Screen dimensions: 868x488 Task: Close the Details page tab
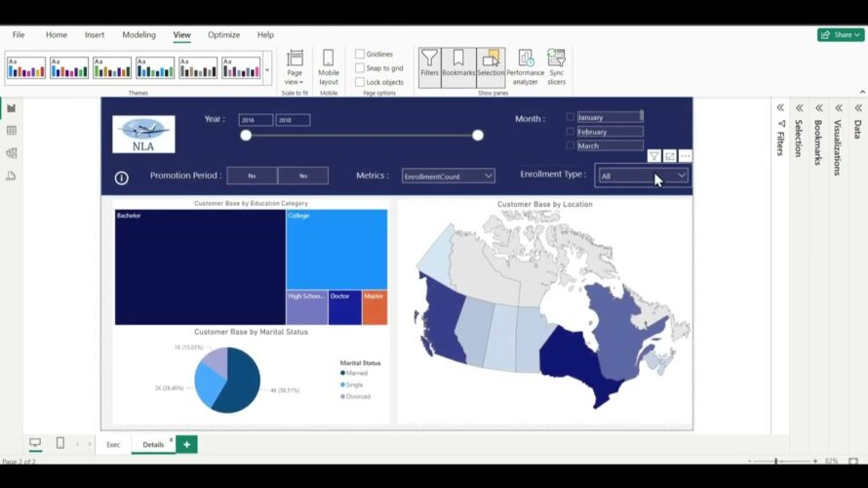point(171,440)
